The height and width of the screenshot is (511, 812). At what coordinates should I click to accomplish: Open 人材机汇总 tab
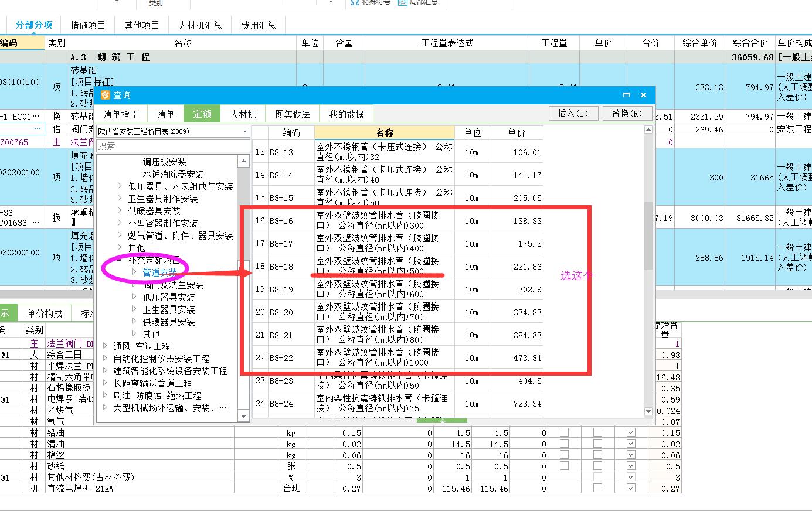click(x=200, y=25)
